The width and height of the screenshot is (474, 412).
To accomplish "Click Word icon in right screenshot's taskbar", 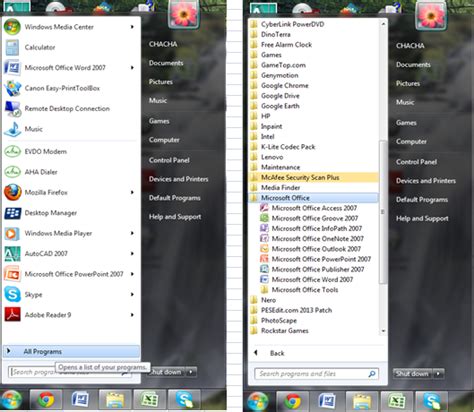I will [327, 401].
